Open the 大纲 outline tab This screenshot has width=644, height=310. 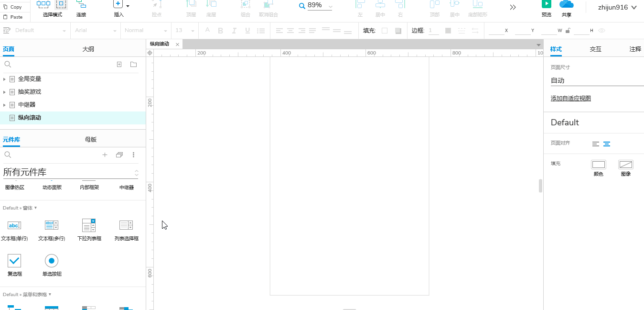(x=88, y=48)
